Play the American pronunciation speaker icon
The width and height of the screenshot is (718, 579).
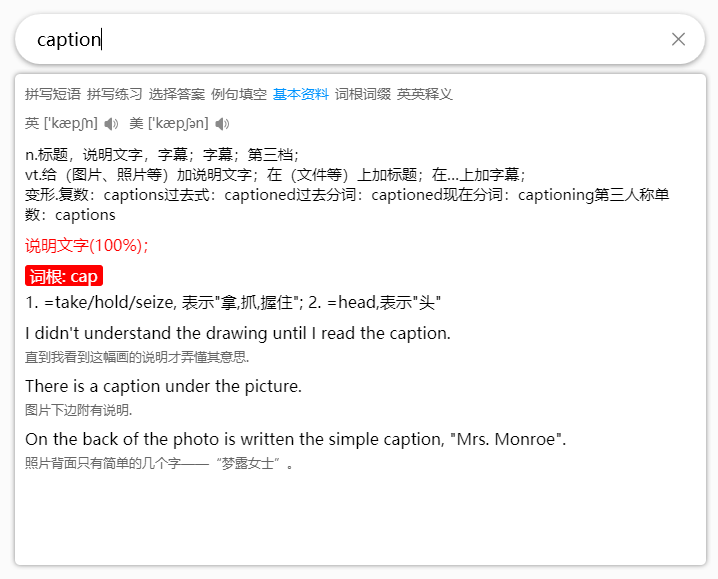pyautogui.click(x=222, y=124)
